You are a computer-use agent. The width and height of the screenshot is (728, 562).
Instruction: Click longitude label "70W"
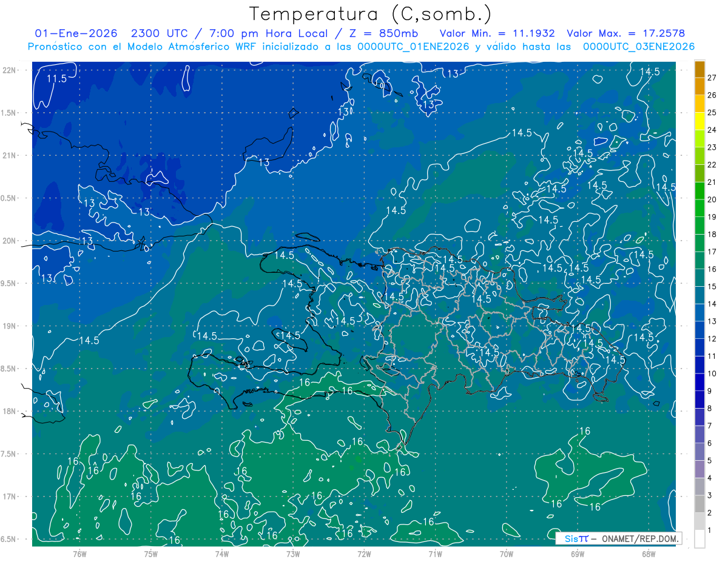pyautogui.click(x=507, y=554)
